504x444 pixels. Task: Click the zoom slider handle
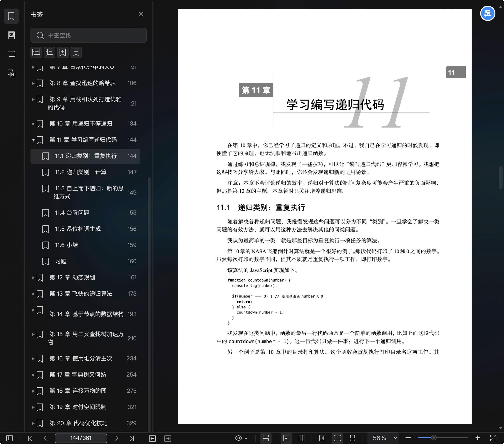[433, 438]
